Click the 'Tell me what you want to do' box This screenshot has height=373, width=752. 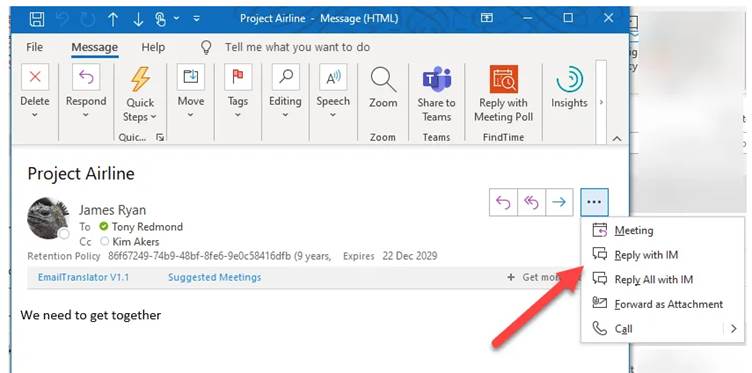[297, 47]
